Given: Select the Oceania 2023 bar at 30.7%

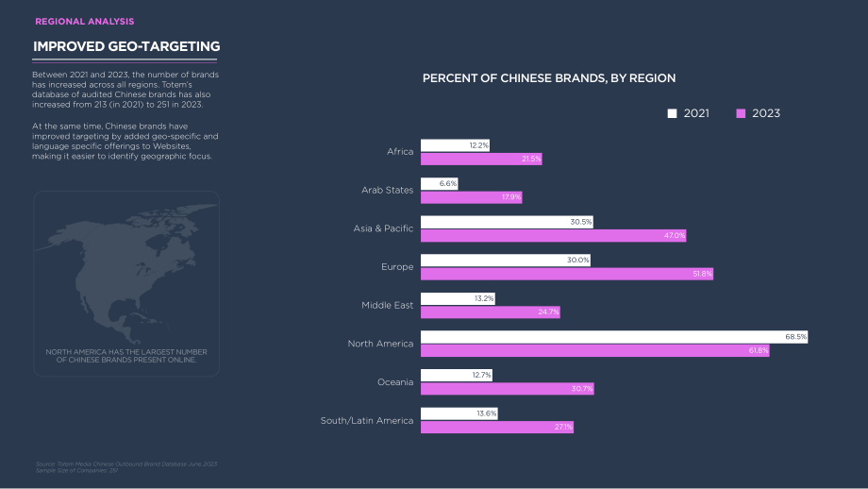Looking at the screenshot, I should 507,389.
